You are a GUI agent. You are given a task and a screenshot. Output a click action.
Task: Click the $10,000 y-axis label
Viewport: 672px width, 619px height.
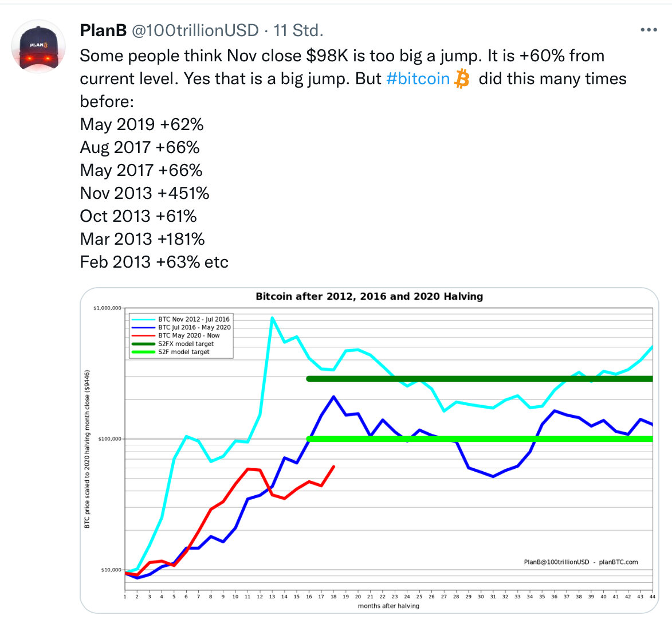click(111, 570)
